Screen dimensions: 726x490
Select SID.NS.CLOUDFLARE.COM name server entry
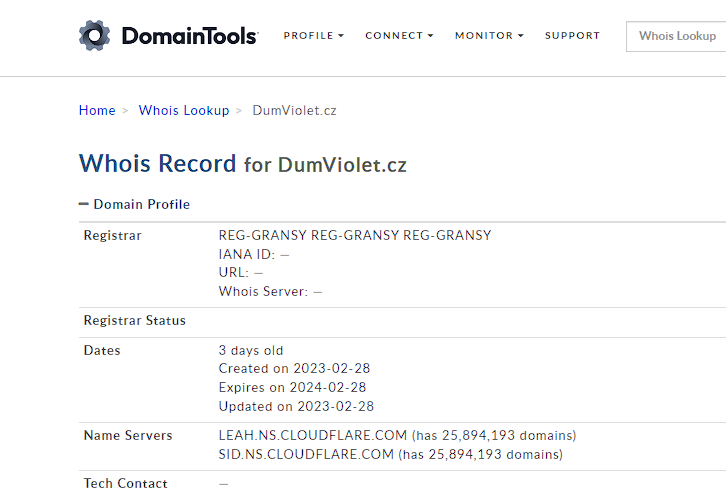[391, 454]
